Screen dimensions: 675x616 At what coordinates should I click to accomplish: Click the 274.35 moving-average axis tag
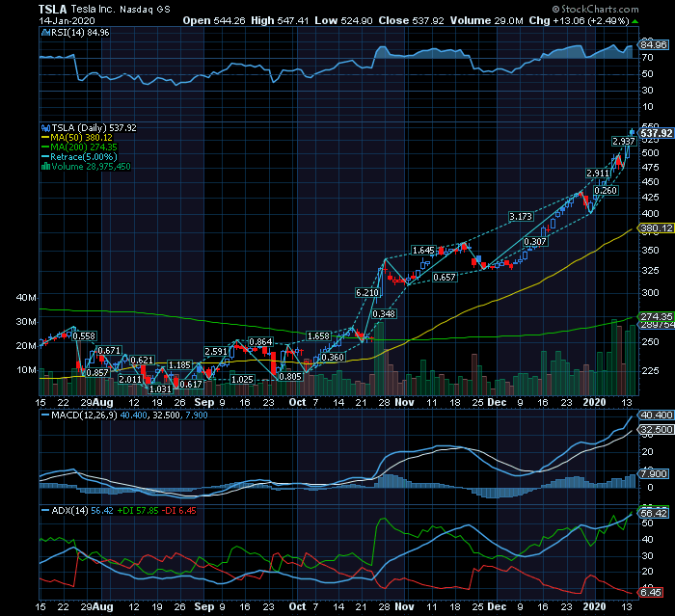coord(656,317)
